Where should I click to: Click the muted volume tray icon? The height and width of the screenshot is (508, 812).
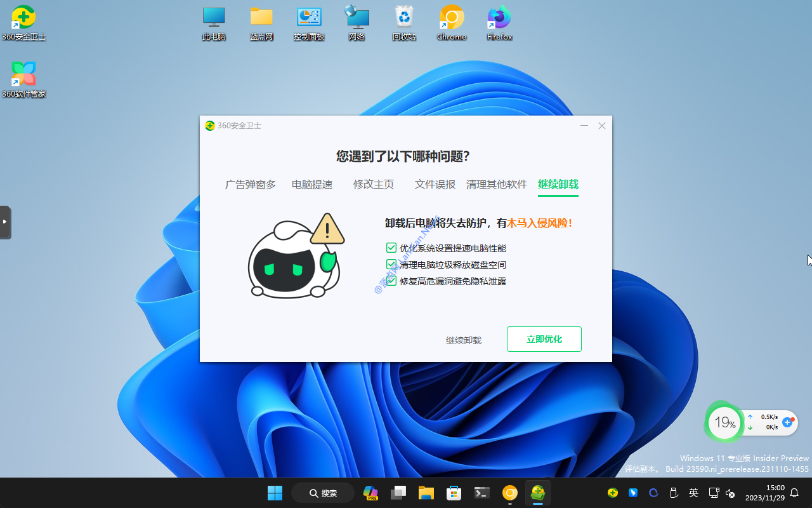click(x=730, y=493)
